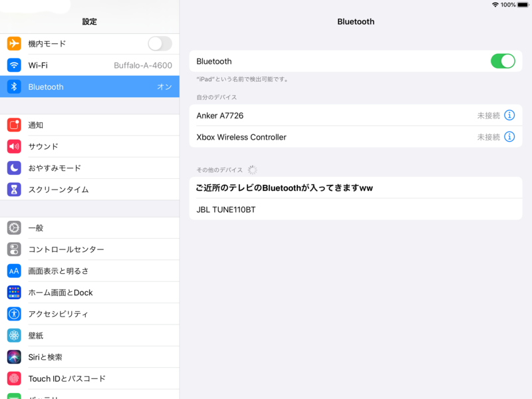Open Siriと検索 settings
532x399 pixels.
pyautogui.click(x=90, y=357)
